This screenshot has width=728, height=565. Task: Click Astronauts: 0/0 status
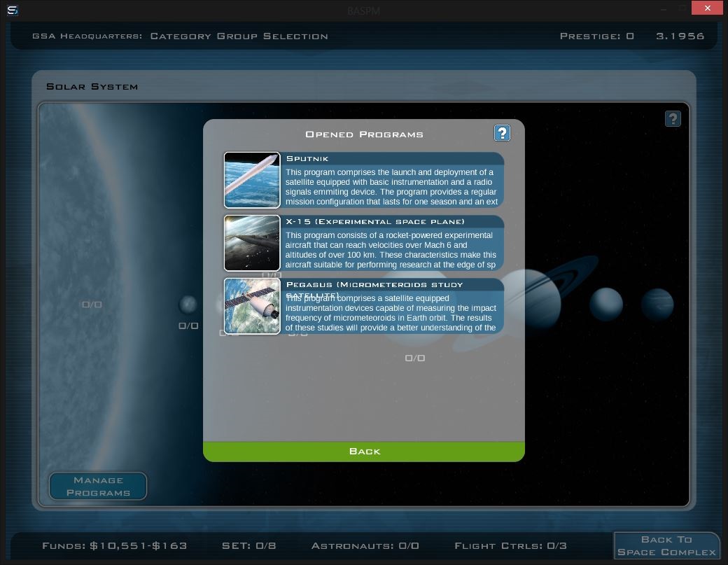365,545
